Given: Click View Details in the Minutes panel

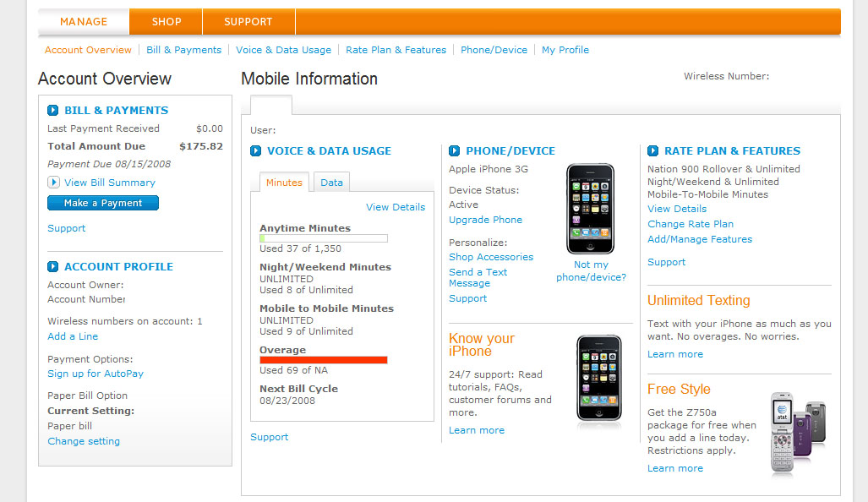Looking at the screenshot, I should [x=396, y=207].
